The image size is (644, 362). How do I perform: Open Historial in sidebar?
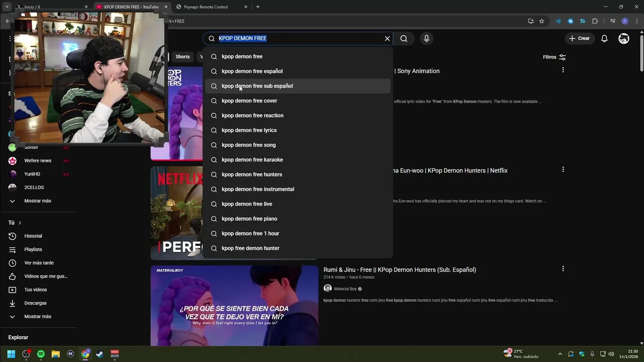(x=33, y=236)
